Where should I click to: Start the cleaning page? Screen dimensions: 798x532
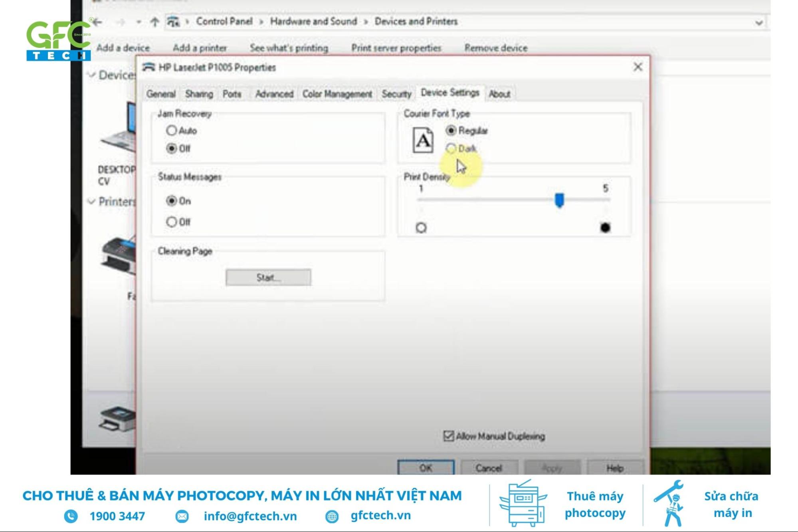click(x=268, y=277)
